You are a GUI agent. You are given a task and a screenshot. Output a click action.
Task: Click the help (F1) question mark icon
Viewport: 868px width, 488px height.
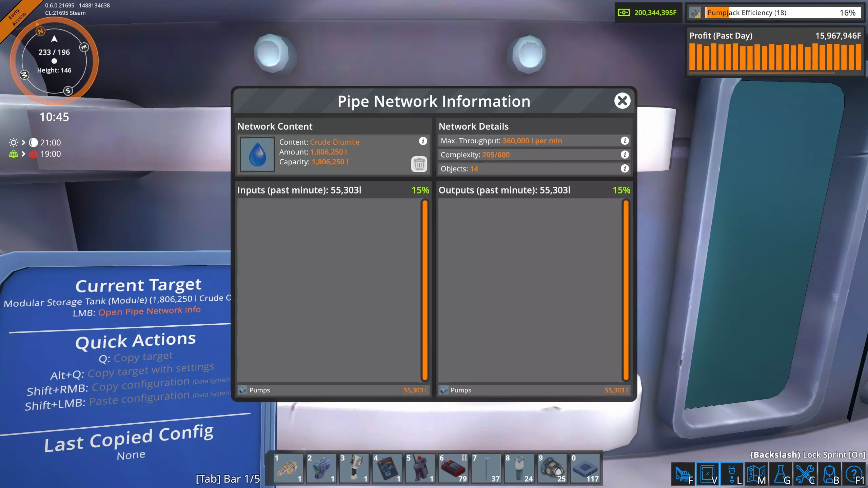[854, 474]
